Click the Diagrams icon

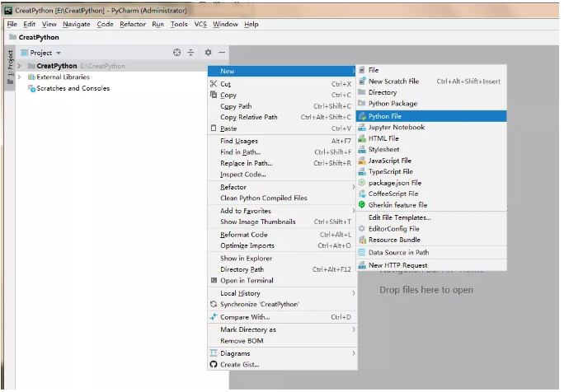pyautogui.click(x=214, y=353)
